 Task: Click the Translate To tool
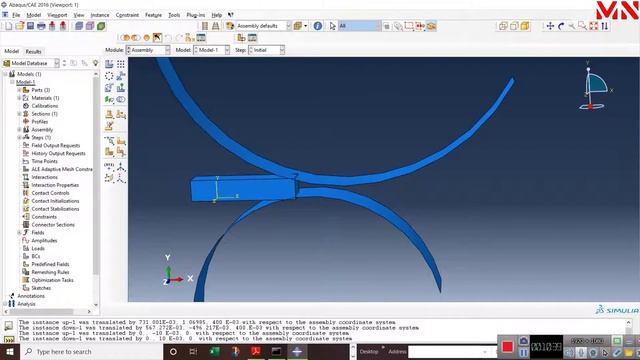[x=121, y=88]
